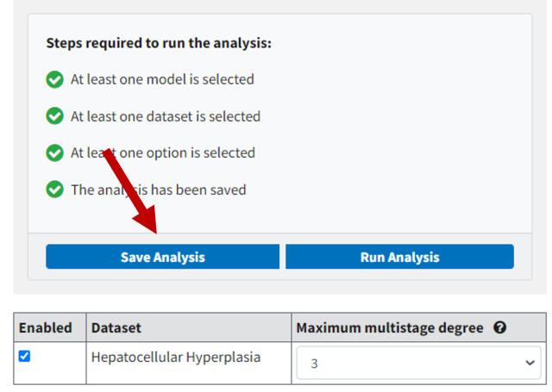The image size is (552, 392).
Task: Click the 'At least one model is selected' text
Action: pyautogui.click(x=162, y=80)
